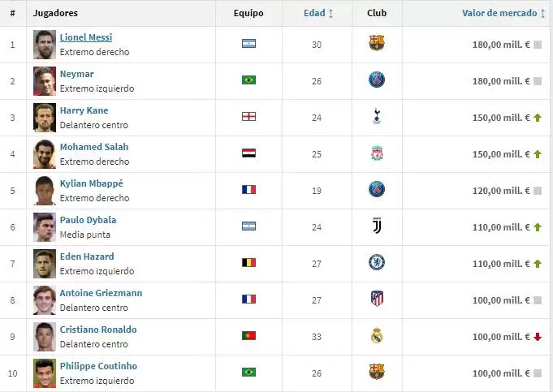The image size is (553, 392).
Task: Click the Portugal flag beside Cristiano Ronaldo
Action: click(248, 336)
